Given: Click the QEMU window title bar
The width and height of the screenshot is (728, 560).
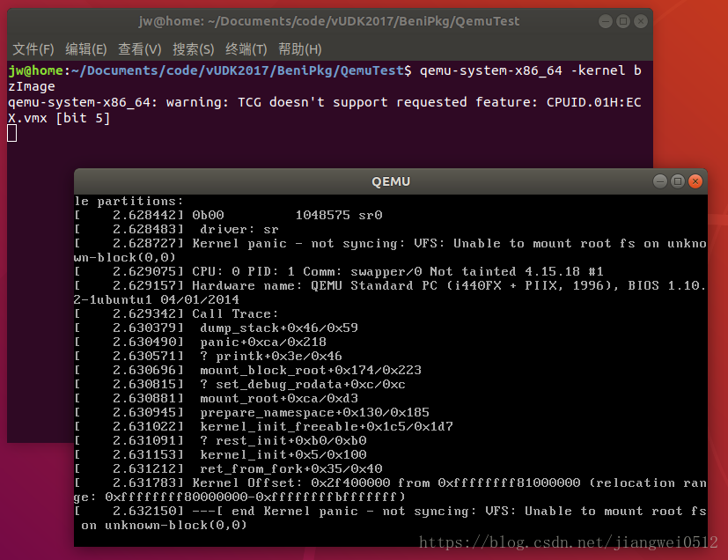Looking at the screenshot, I should [x=391, y=181].
